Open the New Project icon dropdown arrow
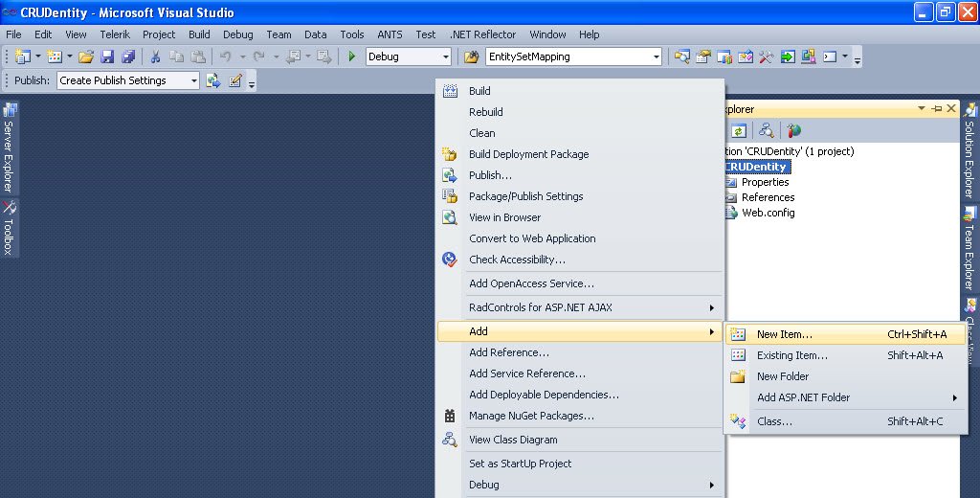 tap(38, 57)
